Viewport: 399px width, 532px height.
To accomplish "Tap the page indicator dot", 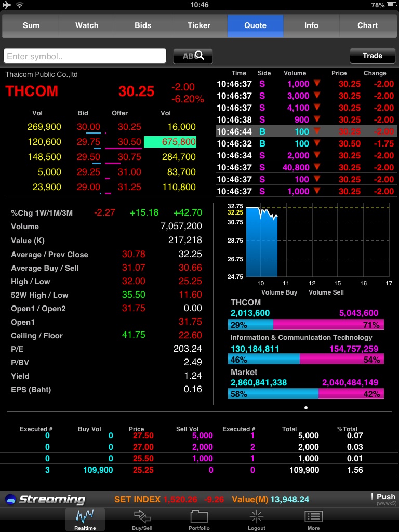I will coord(306,408).
